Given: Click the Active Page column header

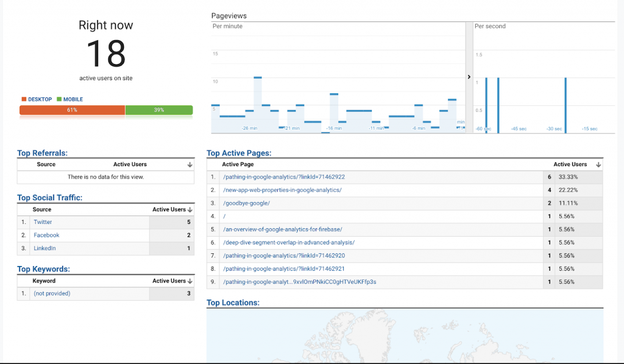Looking at the screenshot, I should point(238,164).
